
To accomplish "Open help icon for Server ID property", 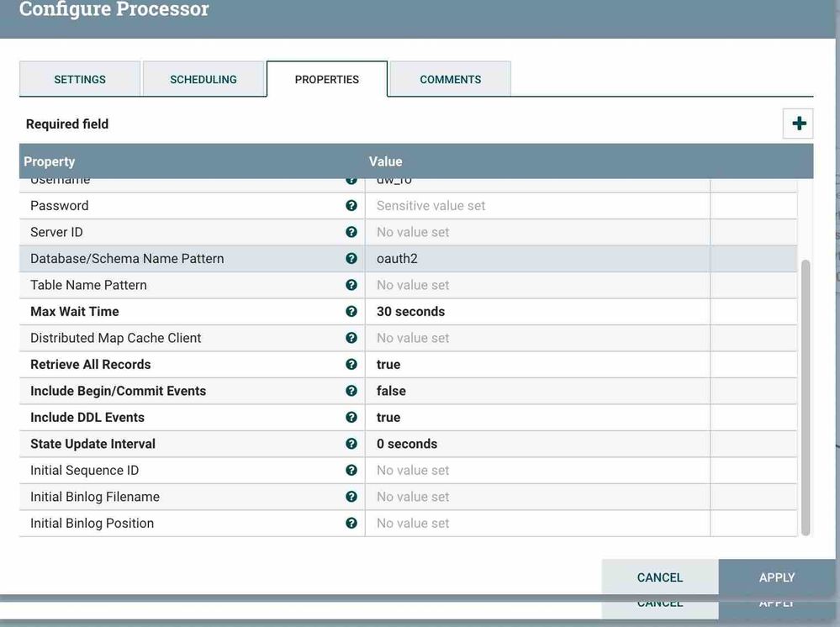I will point(351,232).
